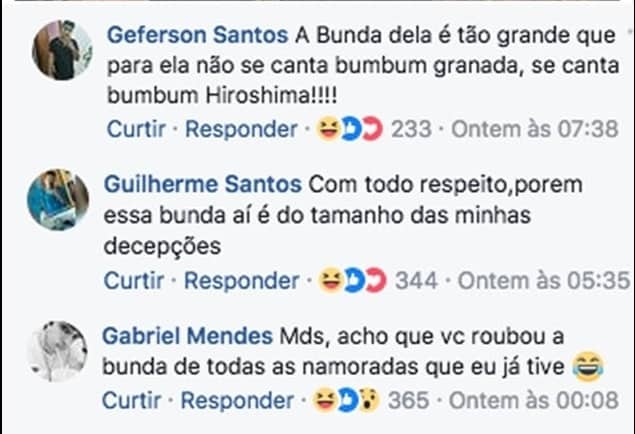Click the love reaction icon on Guilherme's comment

click(x=377, y=281)
